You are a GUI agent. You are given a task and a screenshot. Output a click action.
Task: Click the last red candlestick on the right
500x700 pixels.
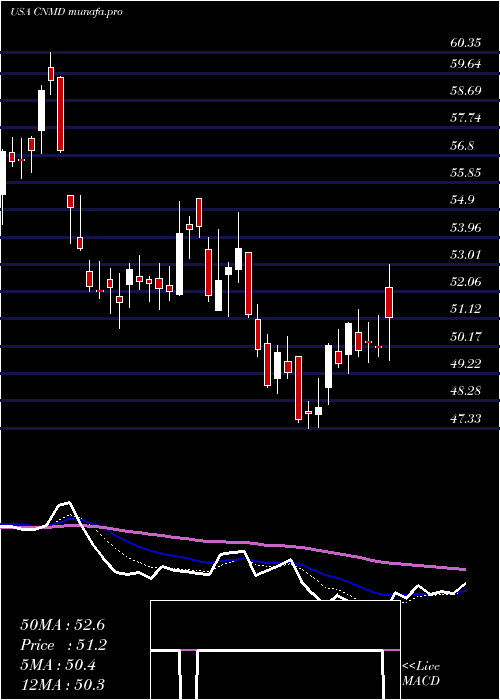389,302
